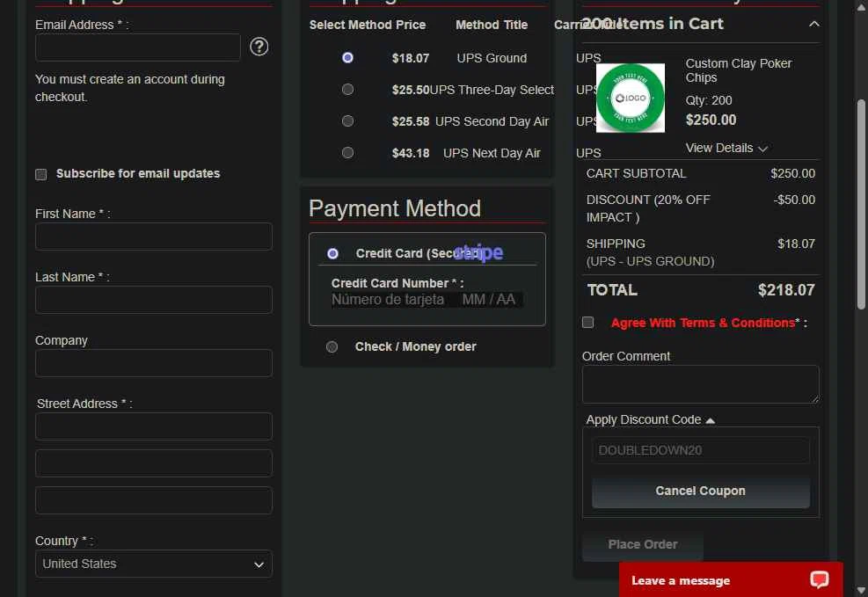Click the page vertical scrollbar thumb
Viewport: 868px width, 597px height.
coord(861,205)
